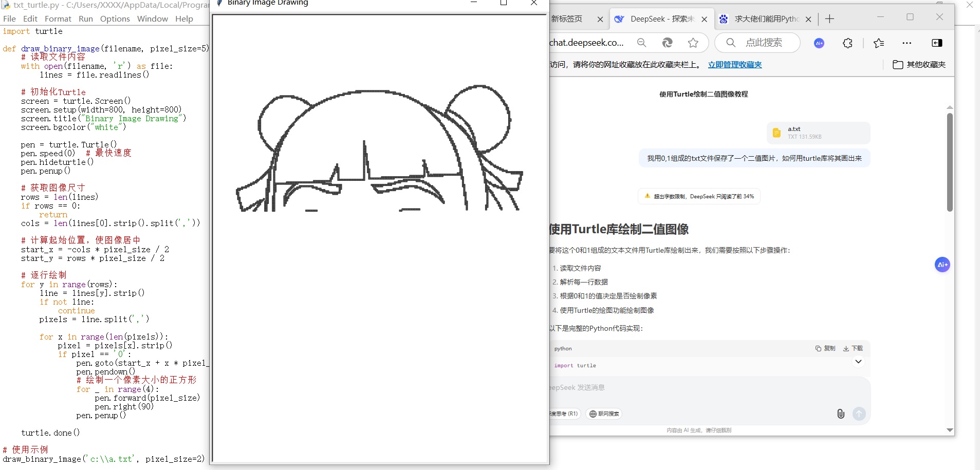Close the Binary Image Drawing window
The width and height of the screenshot is (980, 470).
coord(534,3)
